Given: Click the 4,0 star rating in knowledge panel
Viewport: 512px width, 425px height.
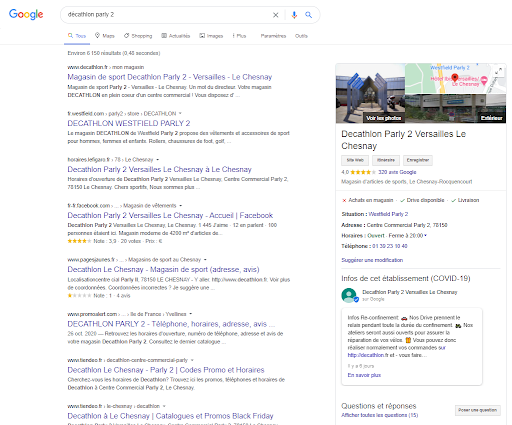Looking at the screenshot, I should [359, 172].
